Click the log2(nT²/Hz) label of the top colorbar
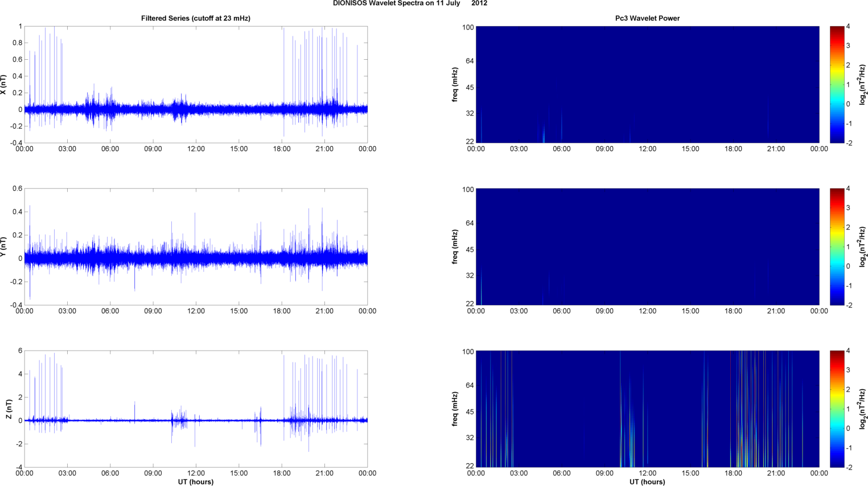The image size is (868, 486). 863,85
